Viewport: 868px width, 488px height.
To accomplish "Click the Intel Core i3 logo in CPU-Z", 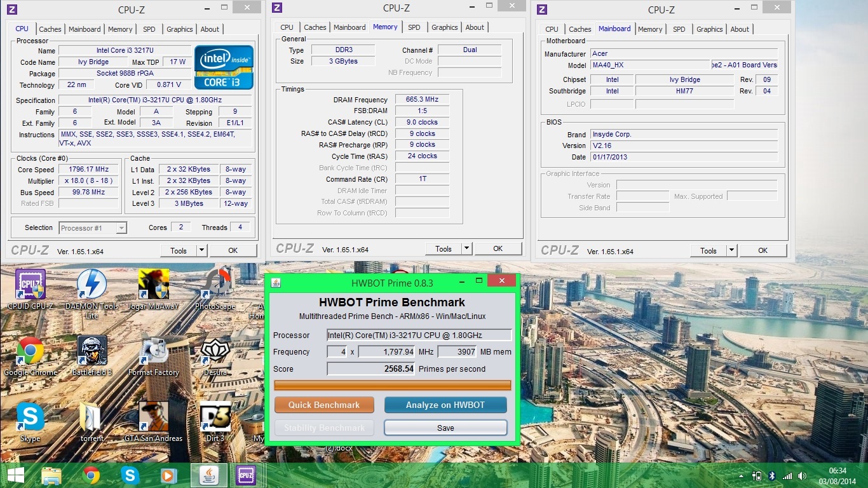I will (x=224, y=67).
